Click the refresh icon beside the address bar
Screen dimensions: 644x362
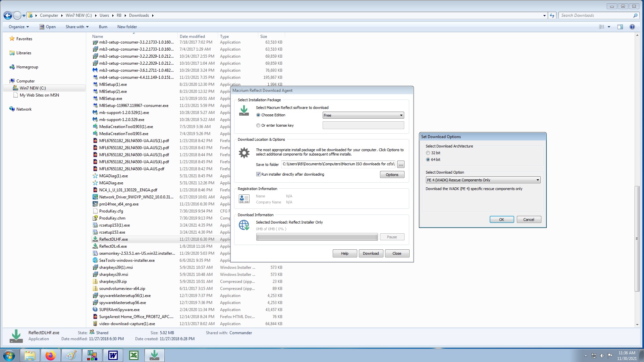[552, 15]
